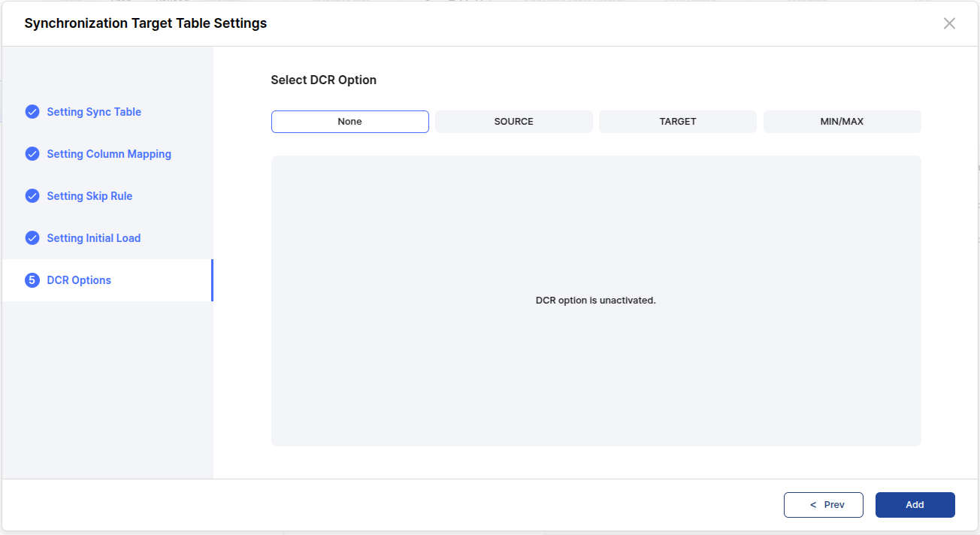Close the Synchronization Target Table Settings dialog
The image size is (980, 535).
pyautogui.click(x=949, y=23)
